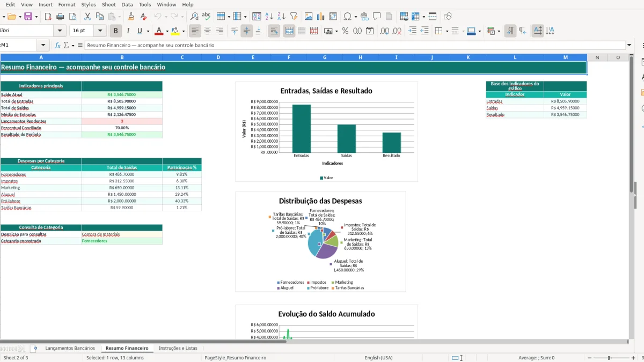Toggle Bold formatting
This screenshot has height=362, width=644.
pos(115,31)
